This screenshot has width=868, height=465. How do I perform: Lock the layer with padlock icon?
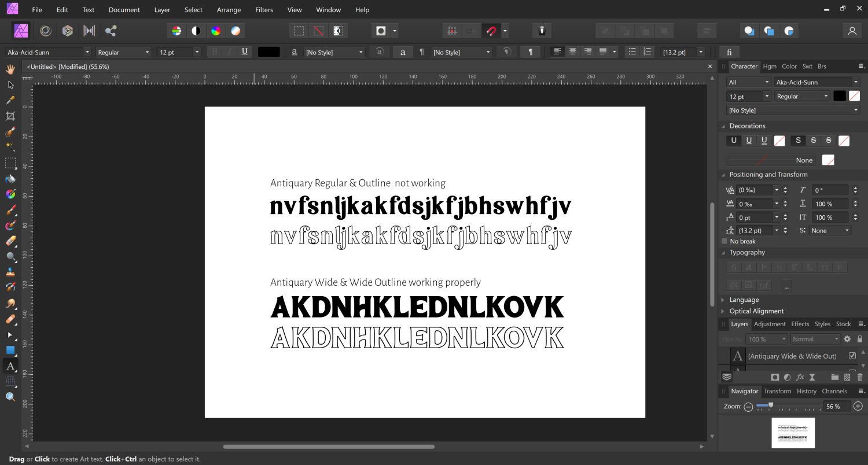pos(860,339)
